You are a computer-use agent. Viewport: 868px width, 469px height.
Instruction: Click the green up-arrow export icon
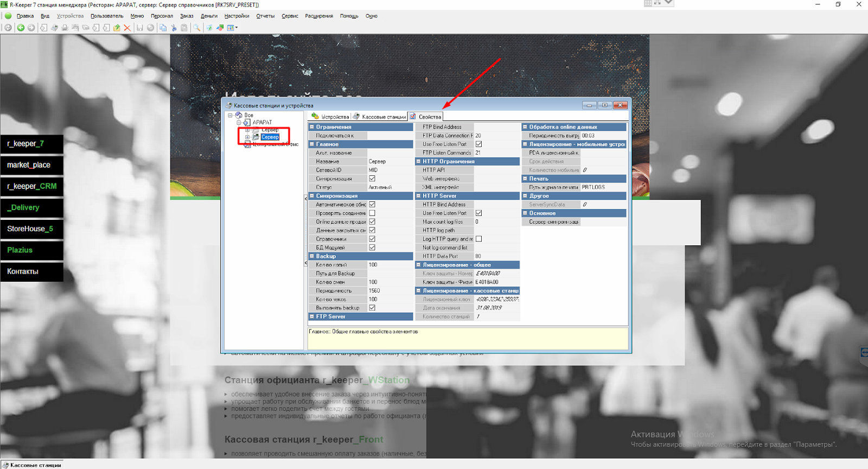pos(117,28)
